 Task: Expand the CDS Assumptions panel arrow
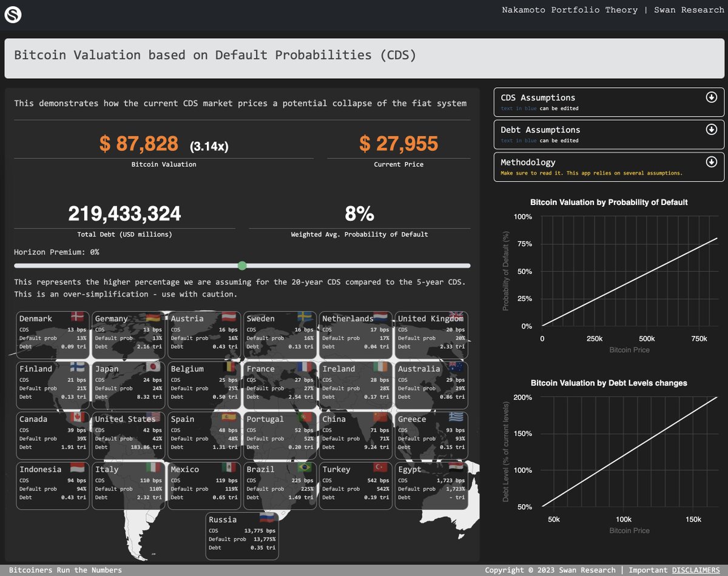tap(712, 98)
